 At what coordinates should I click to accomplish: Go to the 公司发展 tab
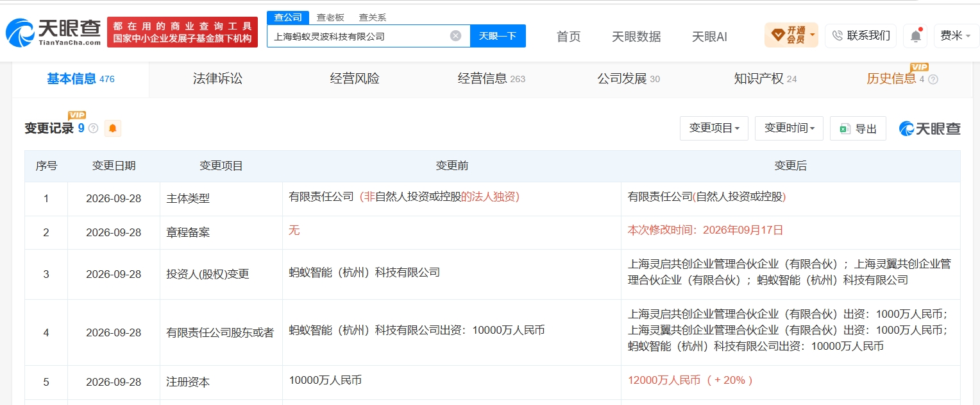[629, 79]
